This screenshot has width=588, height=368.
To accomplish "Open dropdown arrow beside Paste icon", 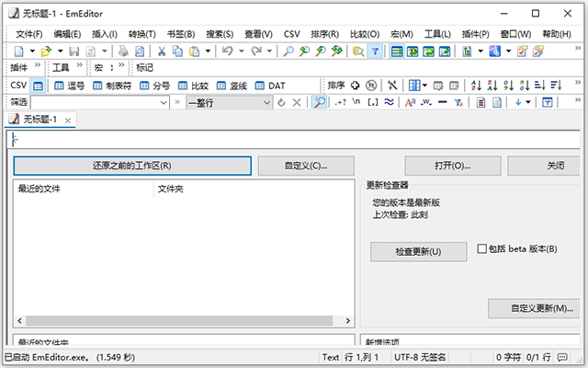I will pyautogui.click(x=208, y=52).
